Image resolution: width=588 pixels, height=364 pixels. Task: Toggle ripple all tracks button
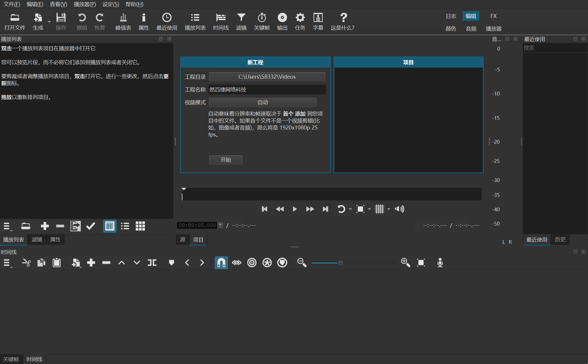[x=267, y=263]
